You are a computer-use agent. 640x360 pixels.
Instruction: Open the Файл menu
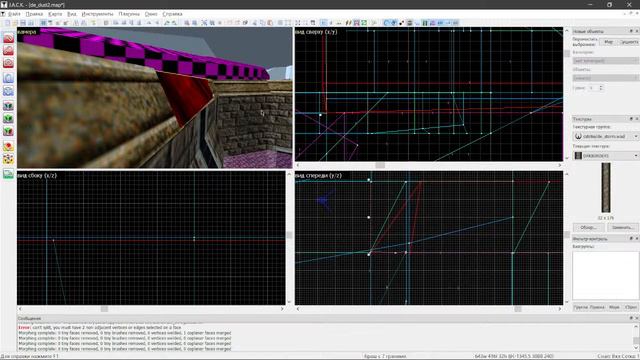click(14, 14)
